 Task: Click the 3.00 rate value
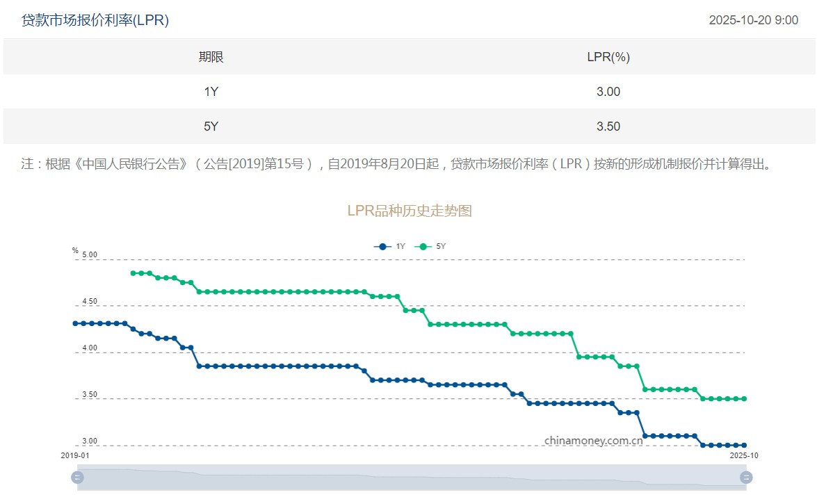click(608, 92)
